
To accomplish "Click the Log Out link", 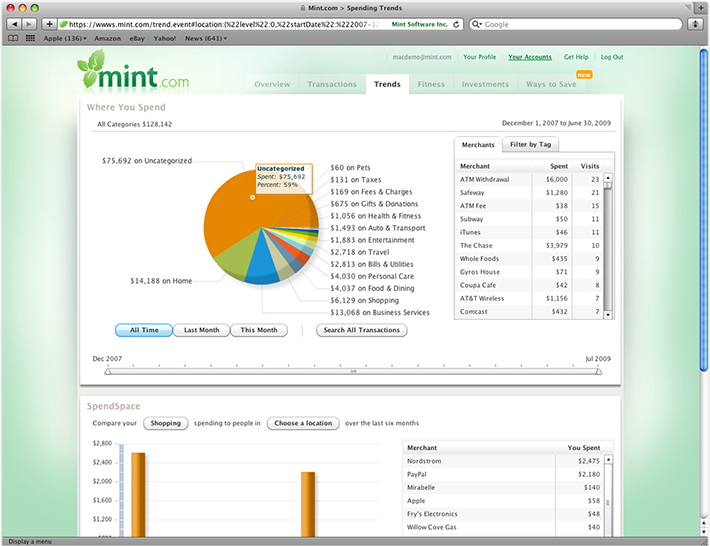I will tap(612, 57).
